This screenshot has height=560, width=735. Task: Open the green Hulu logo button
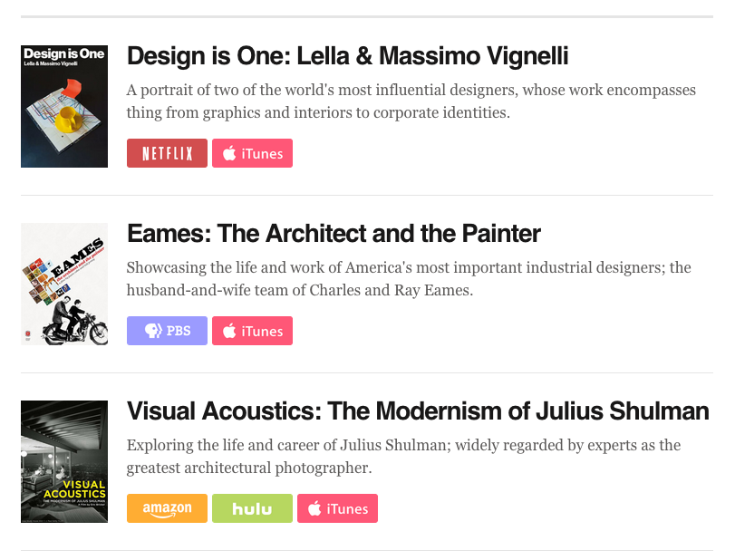pos(252,508)
